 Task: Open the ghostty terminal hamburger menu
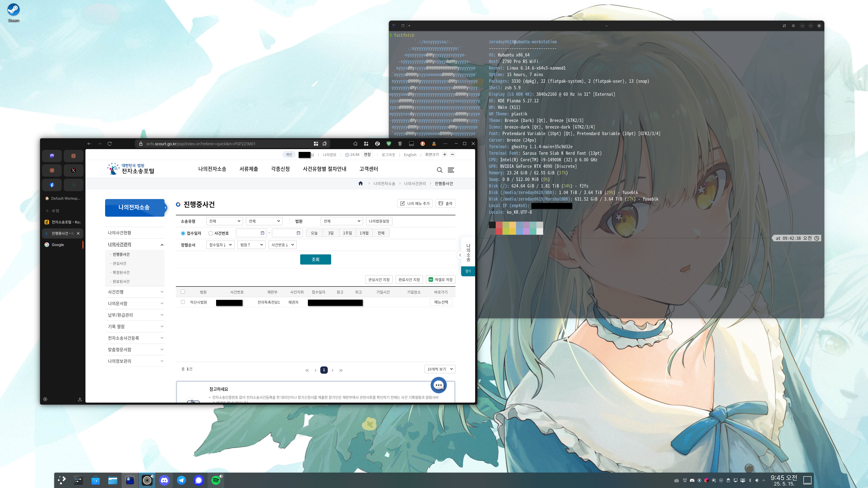coord(793,26)
